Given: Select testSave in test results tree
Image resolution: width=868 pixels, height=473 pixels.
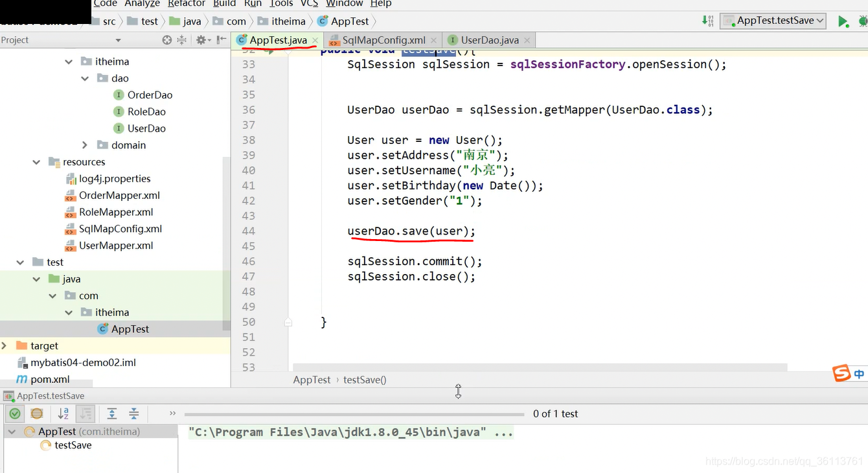Looking at the screenshot, I should point(73,446).
